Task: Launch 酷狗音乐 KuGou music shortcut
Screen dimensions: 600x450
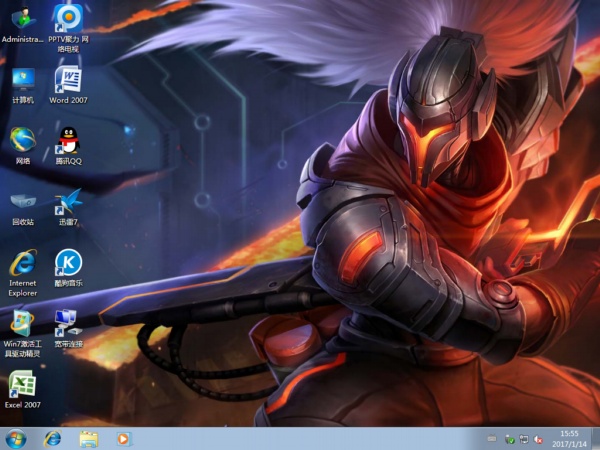Action: 68,268
